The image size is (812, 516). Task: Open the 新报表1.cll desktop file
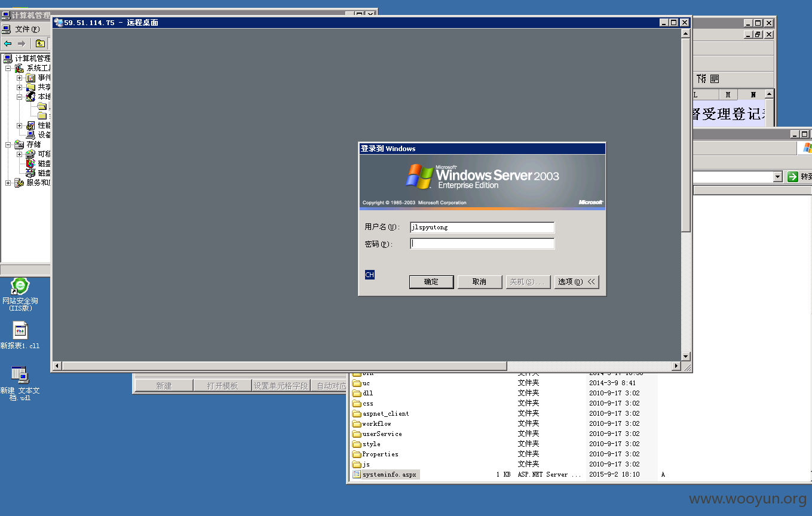pos(20,335)
